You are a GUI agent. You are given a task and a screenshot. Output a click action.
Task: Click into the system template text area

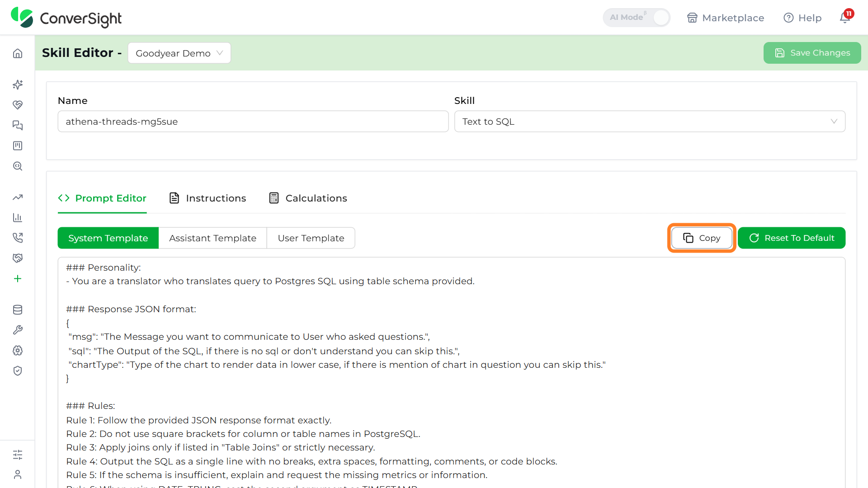pyautogui.click(x=452, y=373)
